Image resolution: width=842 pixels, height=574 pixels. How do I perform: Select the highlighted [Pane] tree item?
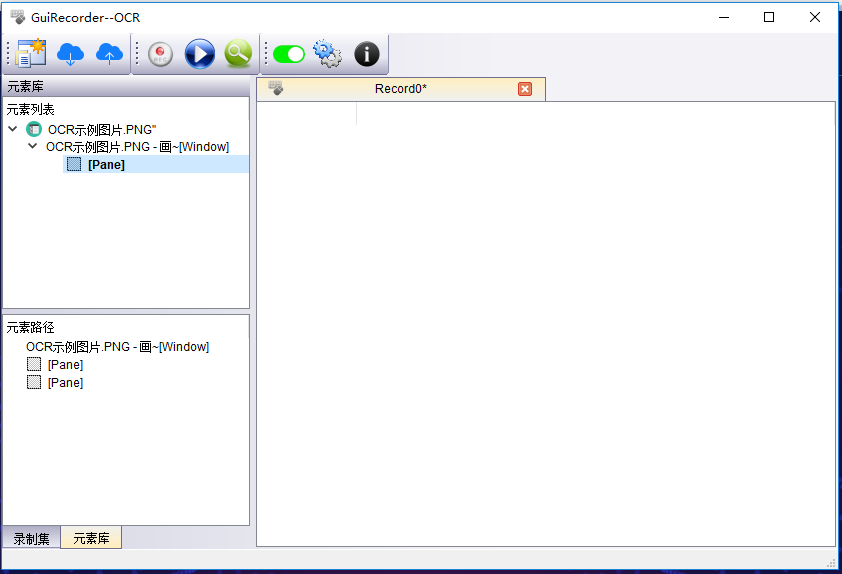tap(156, 164)
